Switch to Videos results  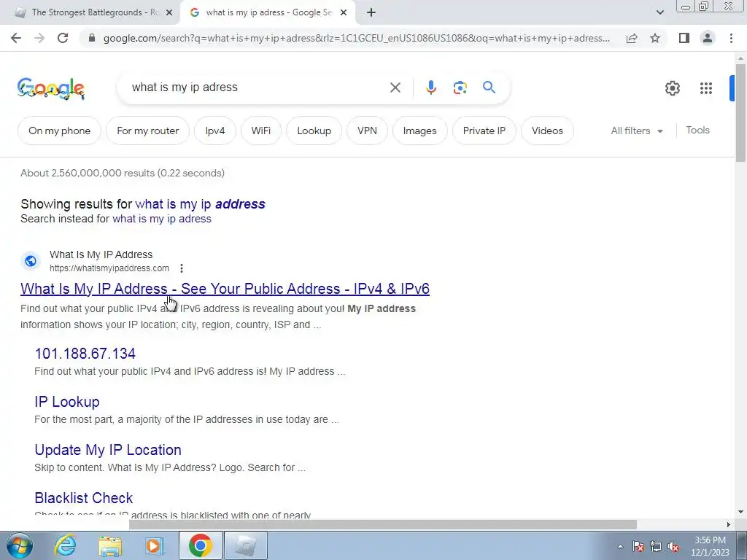click(x=547, y=131)
